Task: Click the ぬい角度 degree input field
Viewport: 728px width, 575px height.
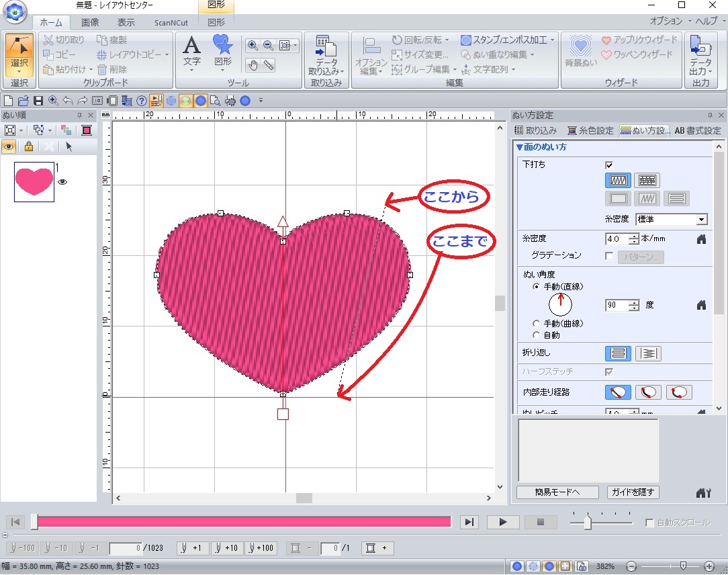Action: click(617, 305)
